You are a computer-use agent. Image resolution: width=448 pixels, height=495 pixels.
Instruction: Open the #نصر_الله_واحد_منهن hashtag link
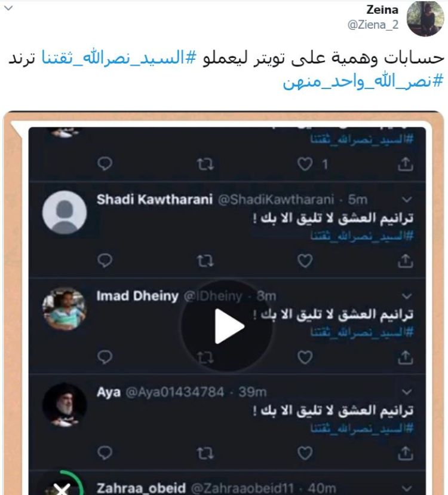point(363,81)
